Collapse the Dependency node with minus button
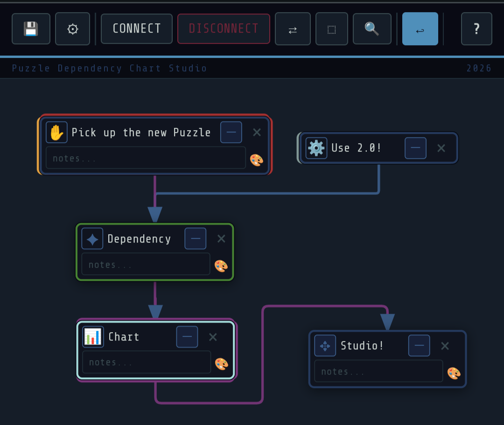504x425 pixels. pyautogui.click(x=196, y=238)
